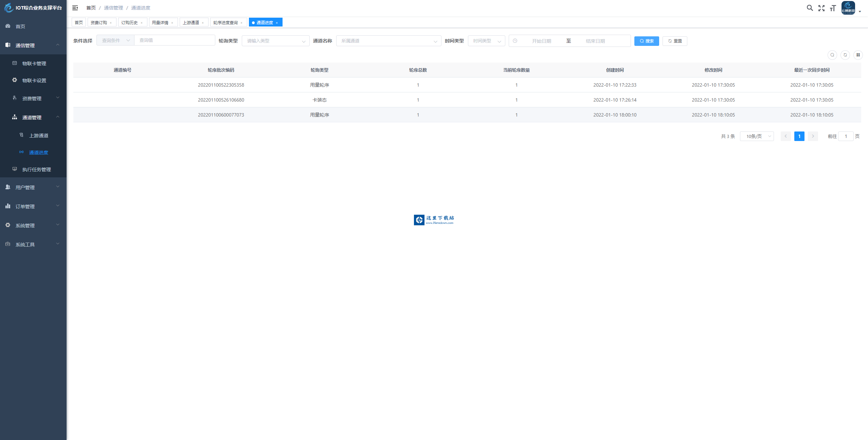Open the 查询条件 dropdown
Screen dimensions: 868x440
(115, 40)
